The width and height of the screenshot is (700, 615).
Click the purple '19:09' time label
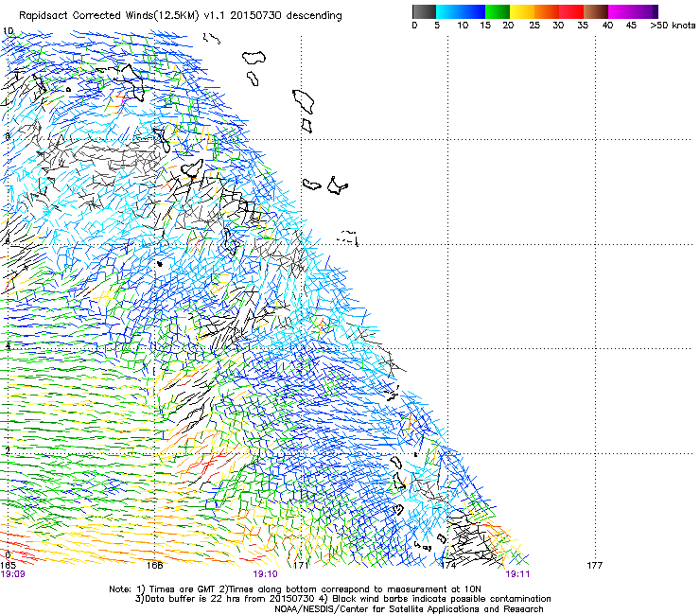click(12, 574)
